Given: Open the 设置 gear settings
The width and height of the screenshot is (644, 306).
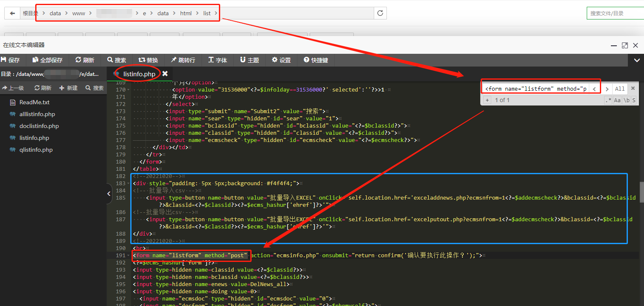Looking at the screenshot, I should [281, 60].
